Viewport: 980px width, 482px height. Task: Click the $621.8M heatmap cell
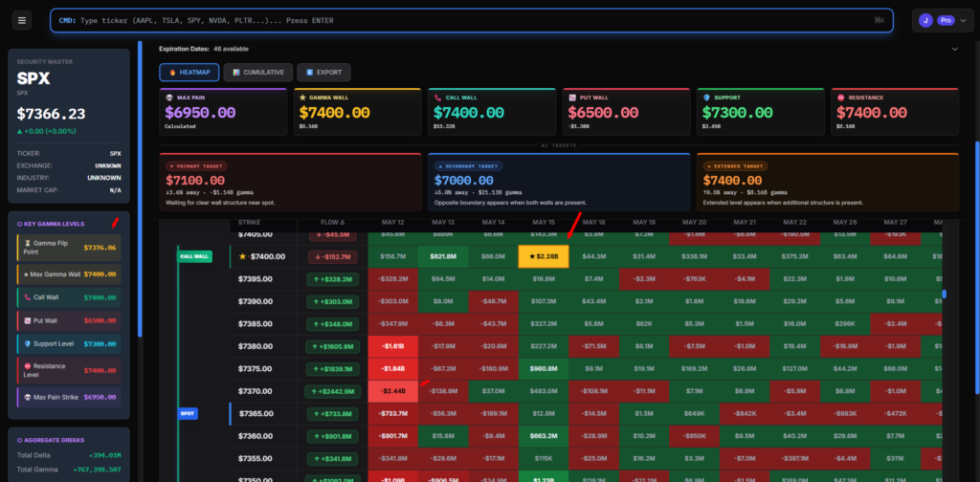(443, 256)
